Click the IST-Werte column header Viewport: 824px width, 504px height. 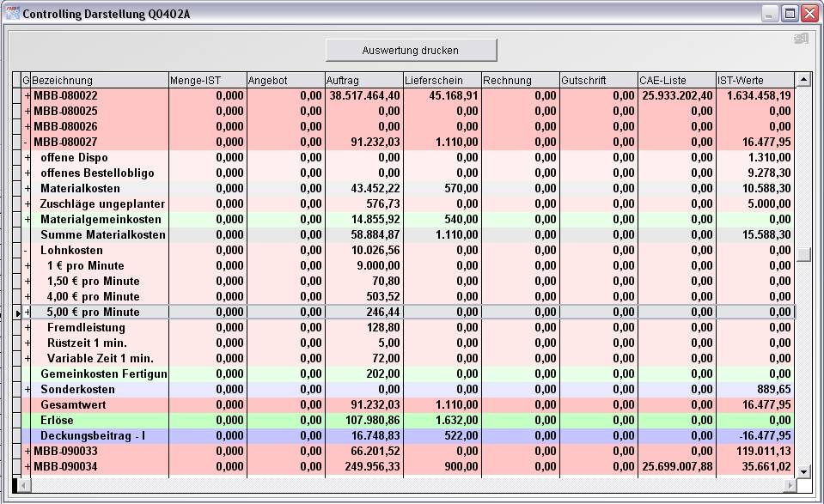[x=754, y=80]
